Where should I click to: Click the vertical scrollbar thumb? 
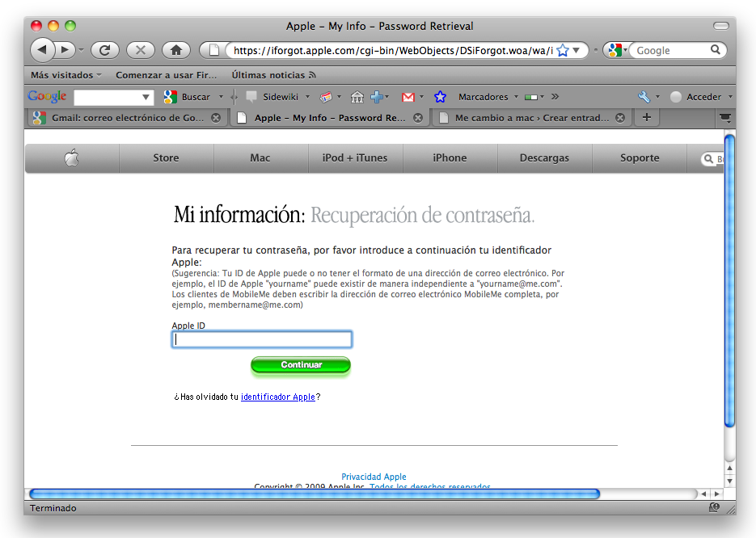tap(729, 281)
